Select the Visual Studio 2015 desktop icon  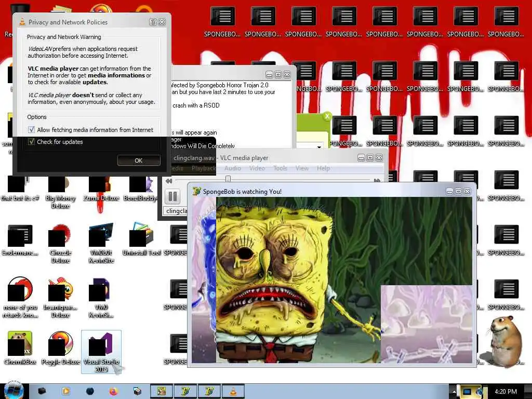coord(101,352)
